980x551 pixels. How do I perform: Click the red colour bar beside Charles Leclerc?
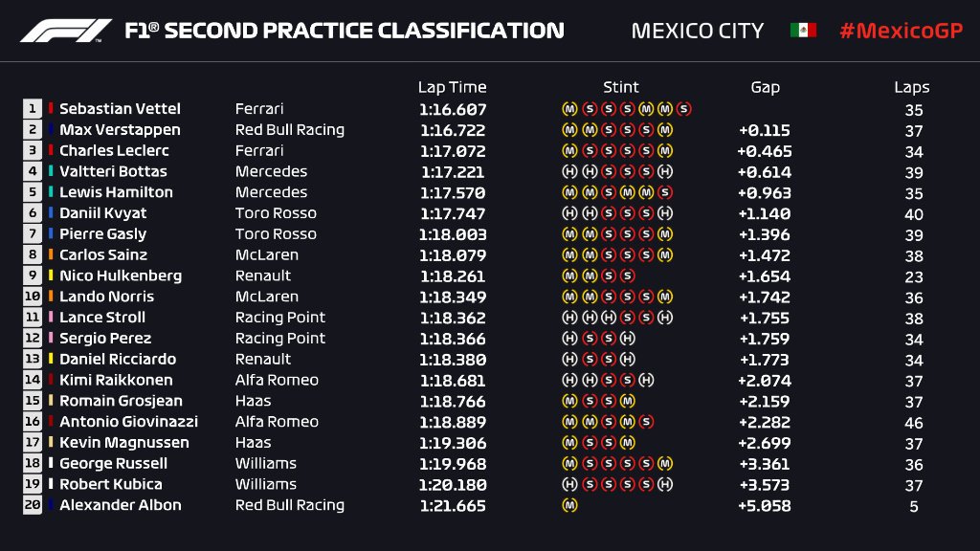52,151
